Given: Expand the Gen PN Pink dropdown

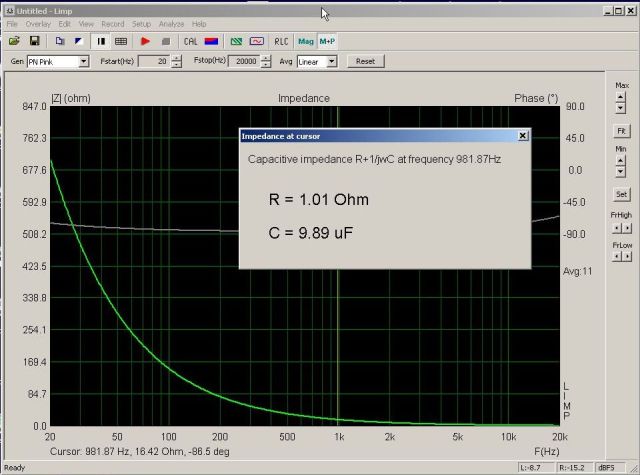Looking at the screenshot, I should (x=84, y=62).
